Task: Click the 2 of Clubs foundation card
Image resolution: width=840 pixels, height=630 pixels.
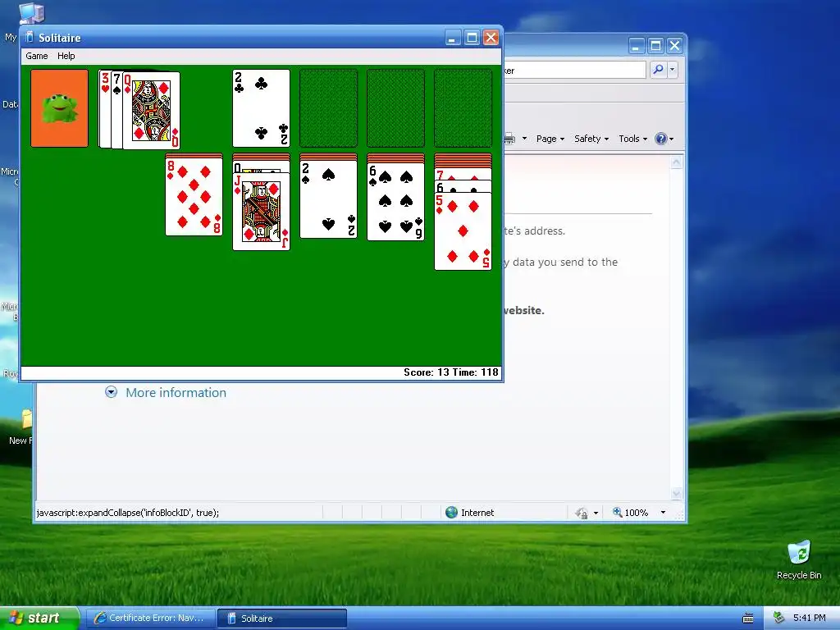Action: tap(262, 108)
